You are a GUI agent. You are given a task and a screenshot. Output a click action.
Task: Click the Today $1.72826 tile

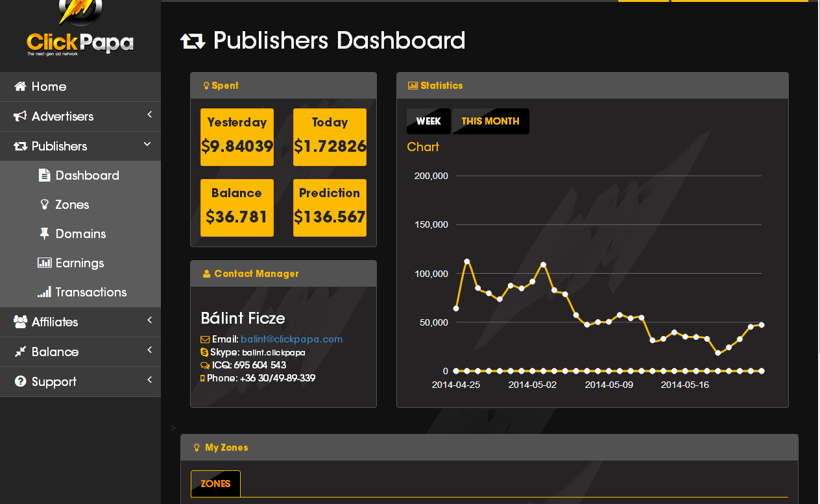pos(330,137)
